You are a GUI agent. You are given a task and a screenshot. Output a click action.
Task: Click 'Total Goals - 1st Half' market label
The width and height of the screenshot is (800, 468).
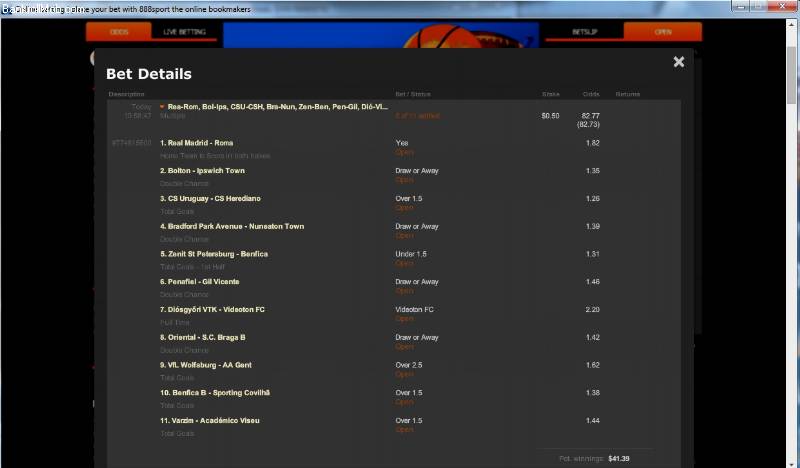192,267
